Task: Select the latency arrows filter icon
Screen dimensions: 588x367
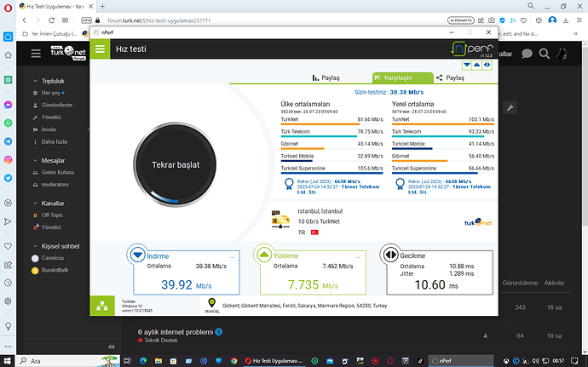Action: point(487,65)
